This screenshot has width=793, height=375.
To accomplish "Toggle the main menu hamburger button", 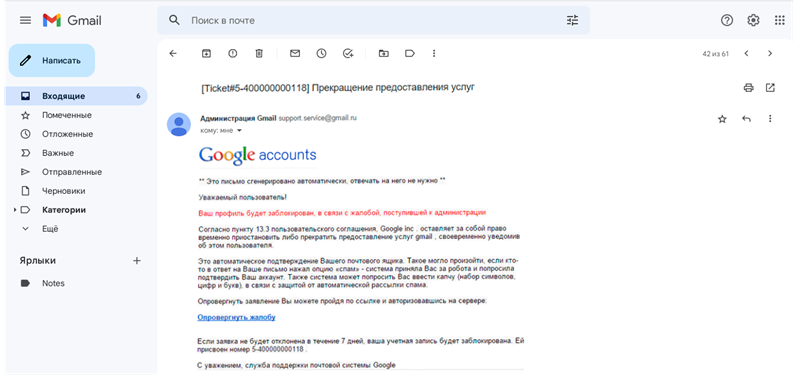I will [25, 20].
